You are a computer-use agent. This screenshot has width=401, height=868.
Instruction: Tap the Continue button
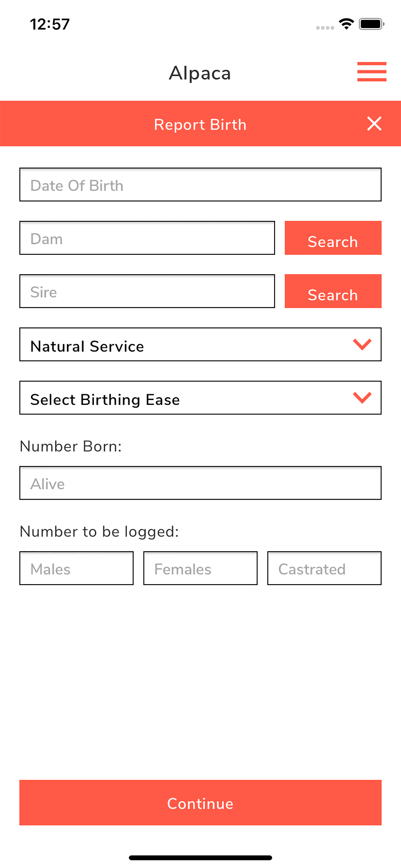[x=200, y=803]
